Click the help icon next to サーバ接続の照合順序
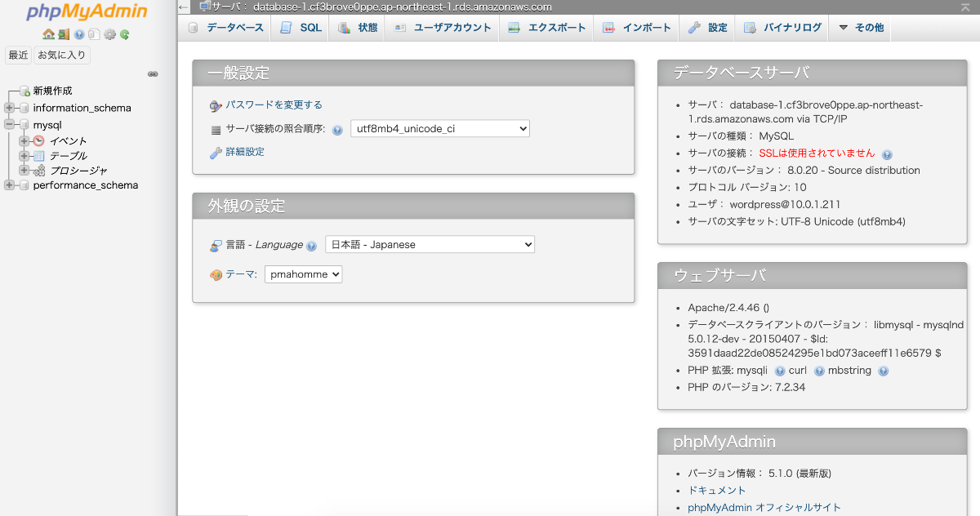The image size is (980, 516). pos(337,130)
